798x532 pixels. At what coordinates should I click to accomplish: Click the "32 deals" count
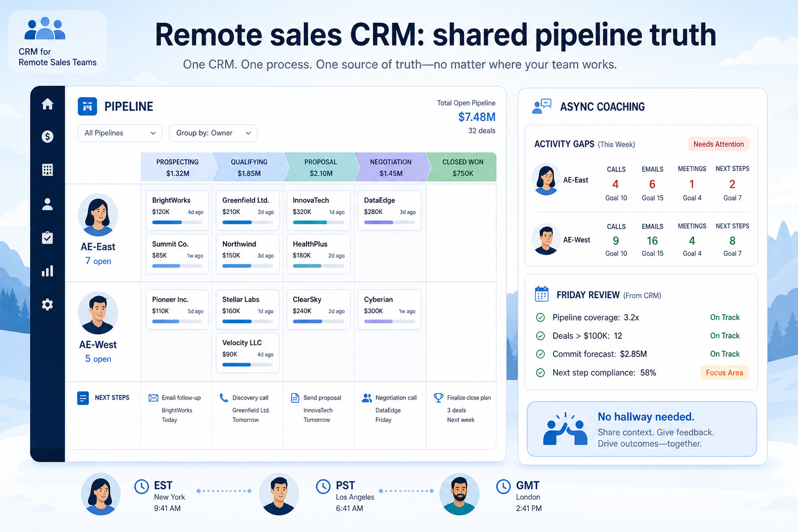point(482,131)
